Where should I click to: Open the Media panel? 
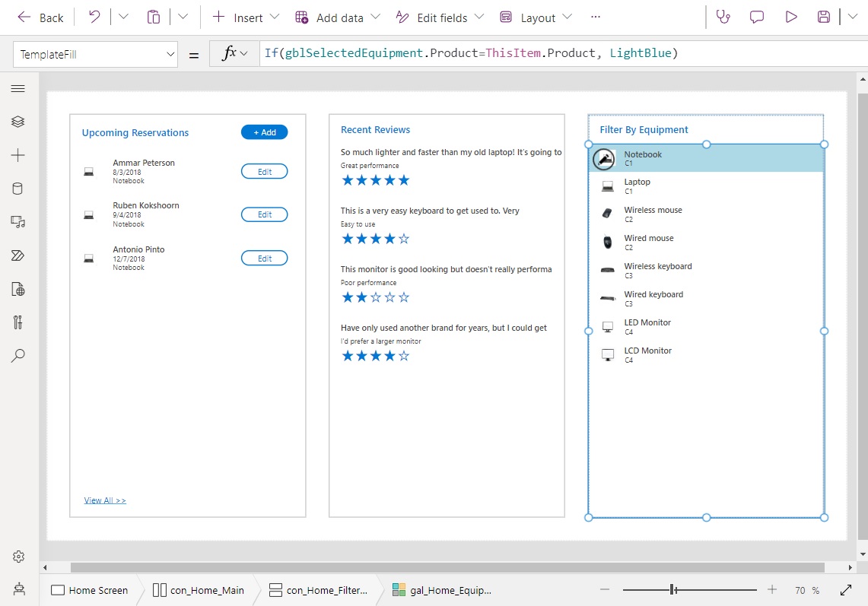(x=18, y=221)
